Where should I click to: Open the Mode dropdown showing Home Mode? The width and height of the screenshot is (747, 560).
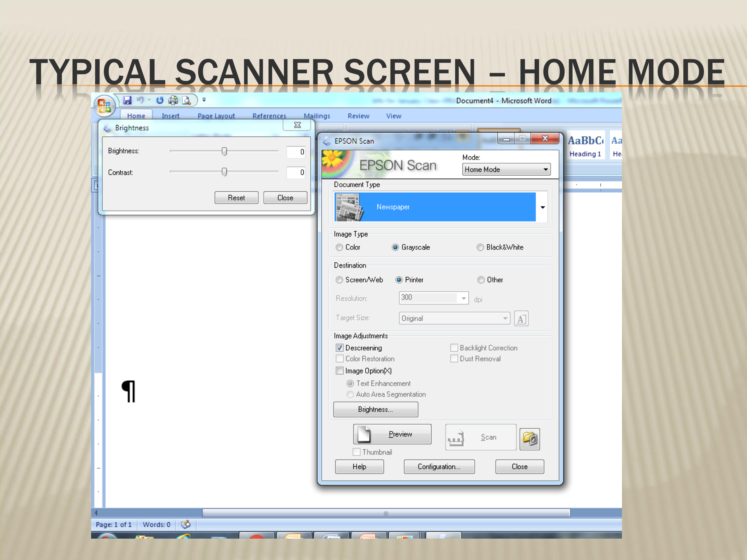pos(506,169)
